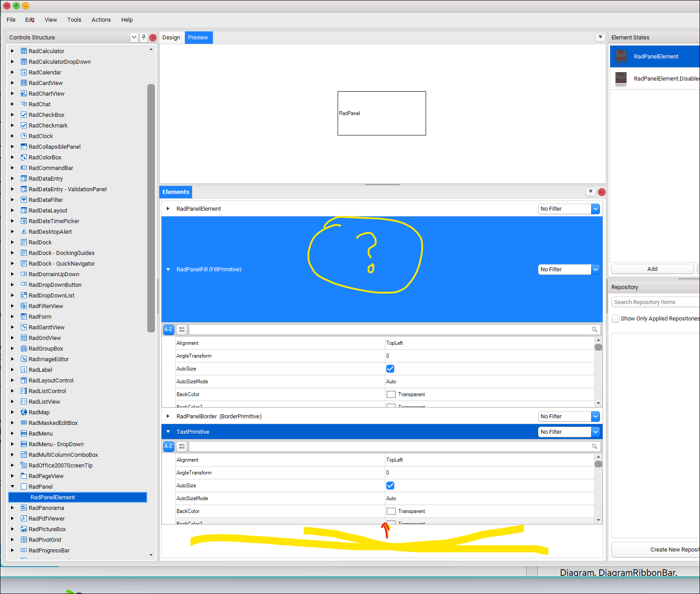Click the RadCheckmark checkbox icon
This screenshot has width=700, height=594.
coord(24,125)
